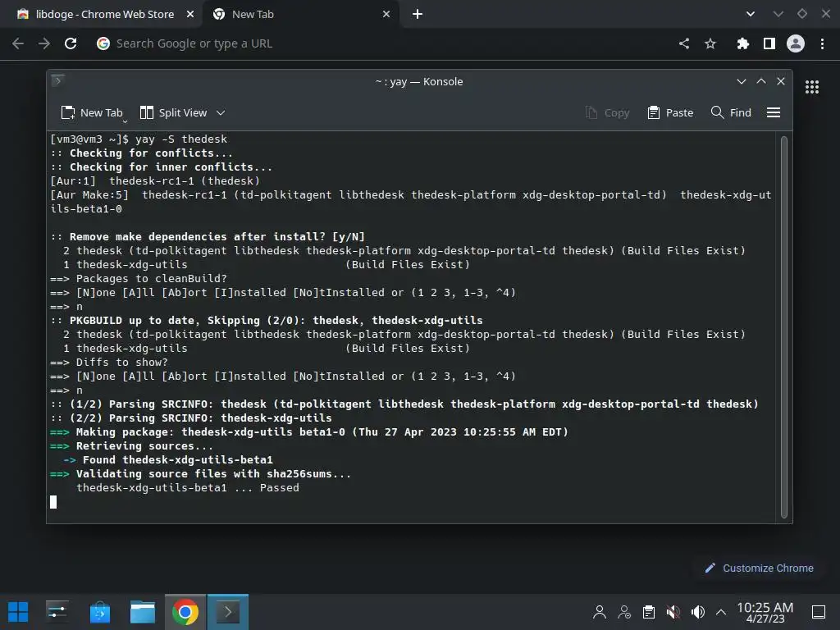Toggle Chrome side panel
Screen dimensions: 840x630
click(769, 43)
